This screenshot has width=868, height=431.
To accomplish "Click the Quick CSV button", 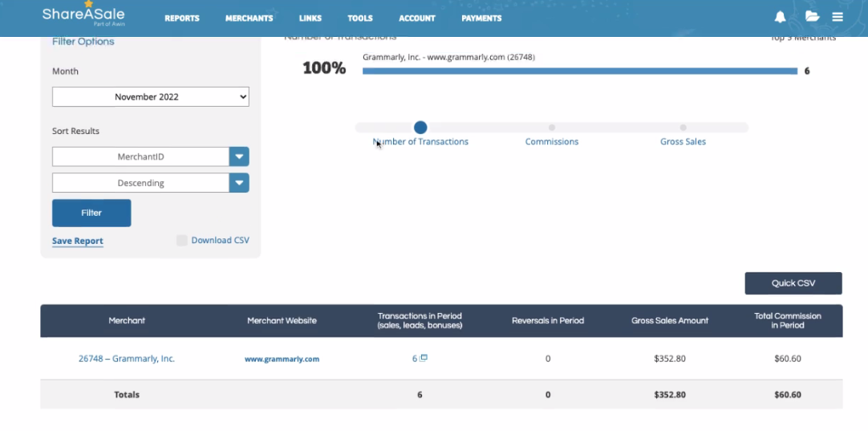I will (x=793, y=283).
